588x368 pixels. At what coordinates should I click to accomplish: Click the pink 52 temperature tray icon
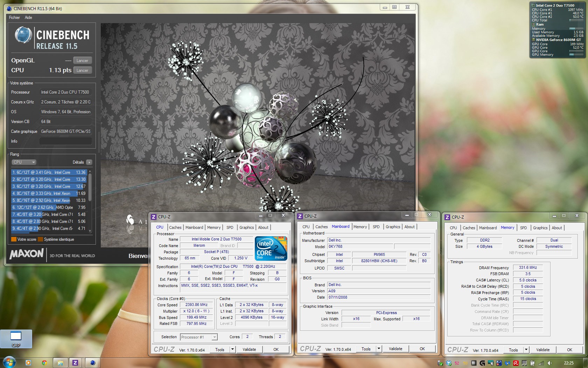[x=457, y=363]
